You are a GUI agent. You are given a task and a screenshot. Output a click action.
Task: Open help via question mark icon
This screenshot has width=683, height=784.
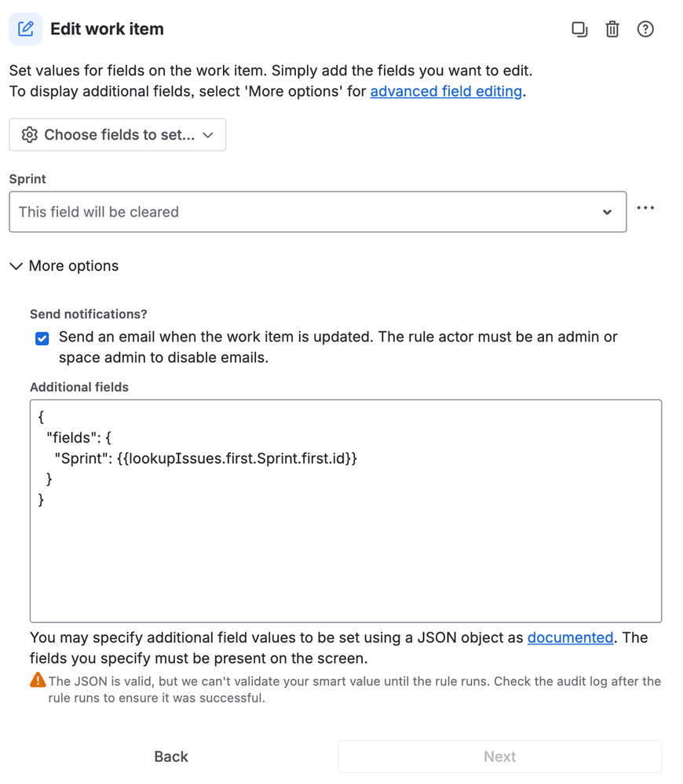click(x=645, y=29)
